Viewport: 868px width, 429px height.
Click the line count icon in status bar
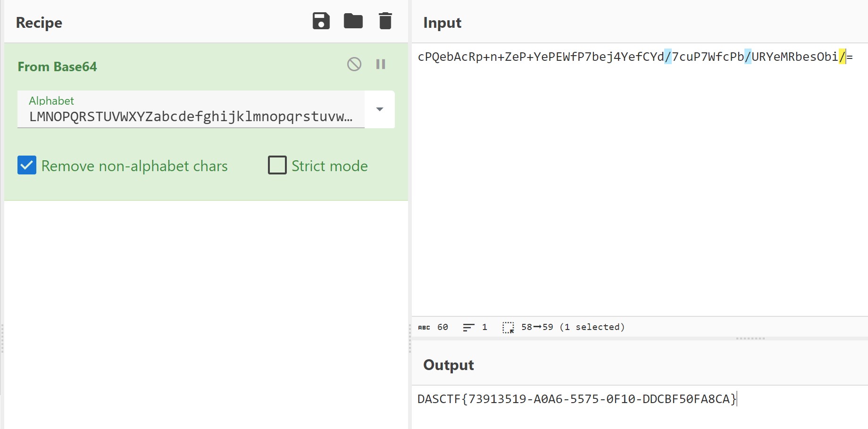[x=468, y=327]
